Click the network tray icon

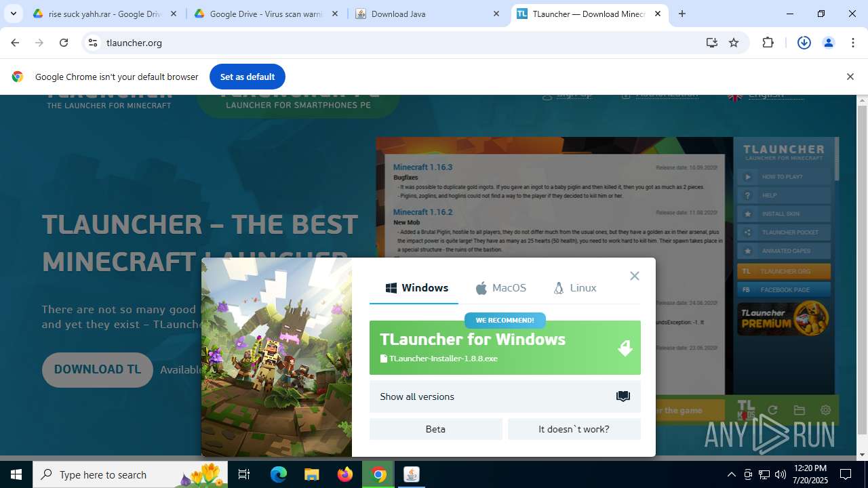click(x=764, y=474)
